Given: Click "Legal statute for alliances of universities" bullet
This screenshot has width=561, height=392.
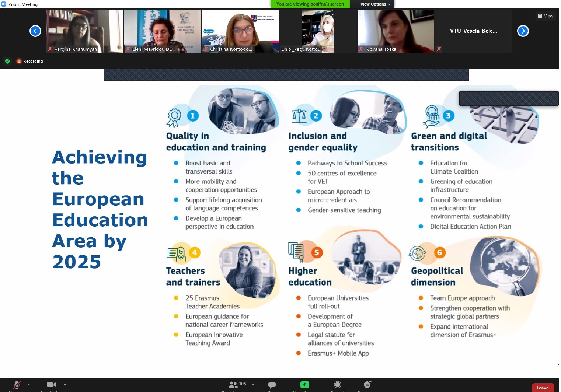Looking at the screenshot, I should 341,339.
